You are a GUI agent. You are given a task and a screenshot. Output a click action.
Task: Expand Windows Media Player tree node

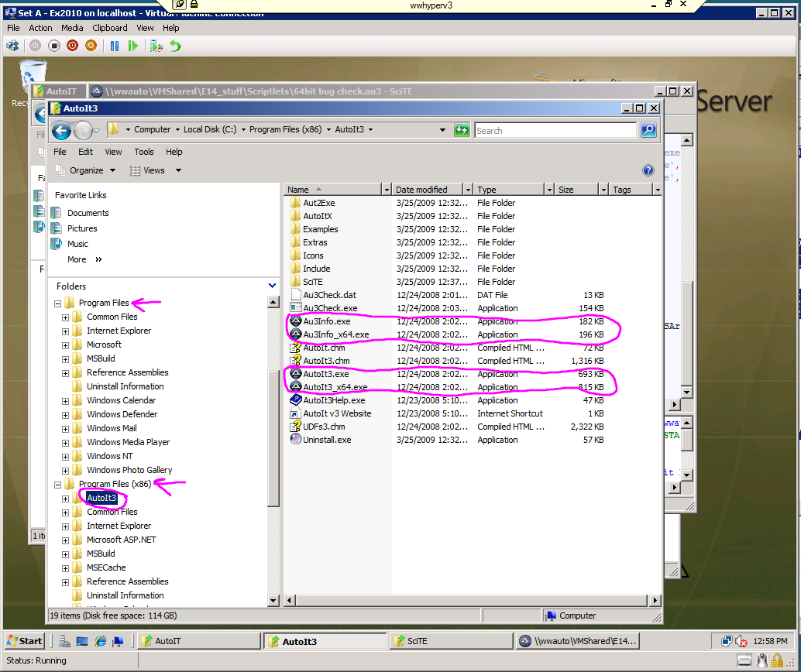pyautogui.click(x=65, y=443)
